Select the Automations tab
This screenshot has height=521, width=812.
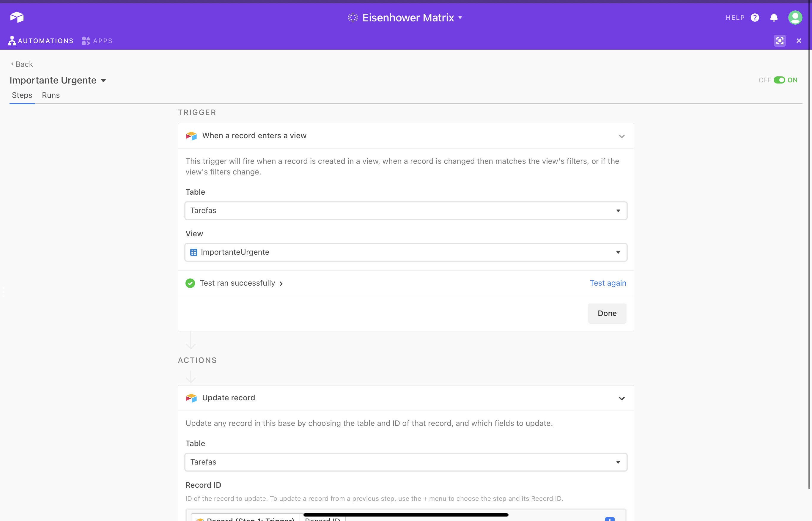tap(41, 41)
